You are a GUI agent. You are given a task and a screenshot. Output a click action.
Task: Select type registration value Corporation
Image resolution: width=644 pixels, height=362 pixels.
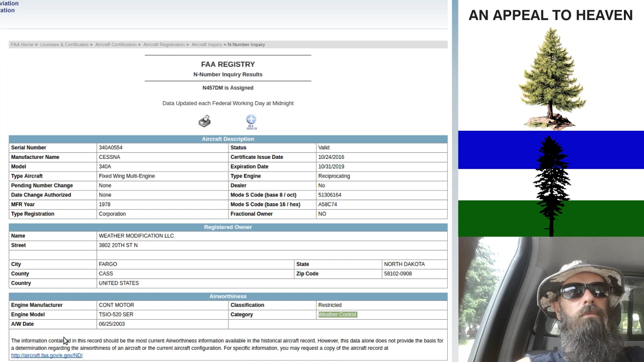pyautogui.click(x=112, y=214)
